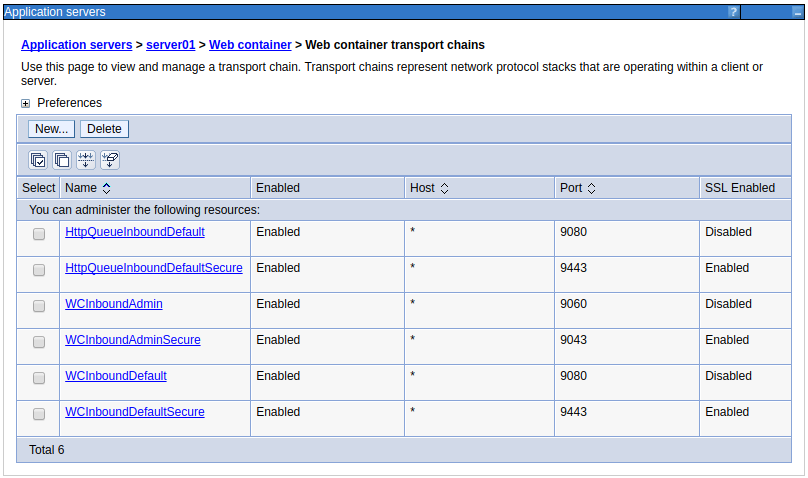Show the filter view icon
Image resolution: width=808 pixels, height=478 pixels.
[x=86, y=160]
